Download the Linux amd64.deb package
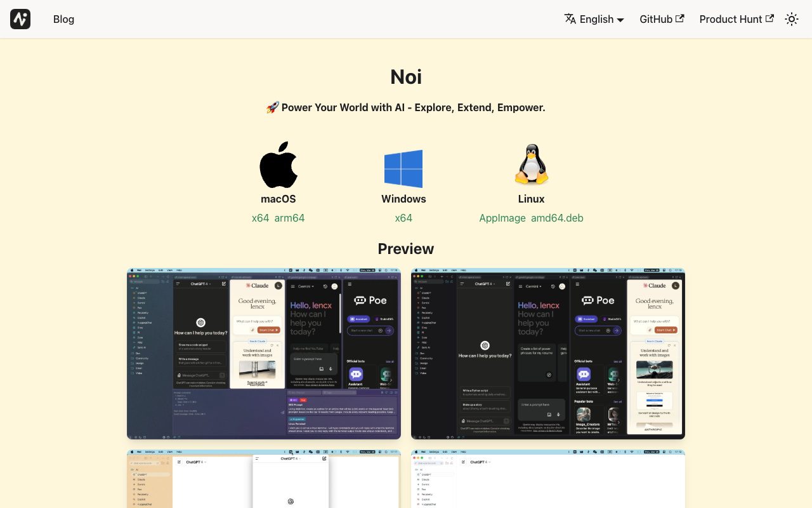This screenshot has width=812, height=508. click(557, 218)
